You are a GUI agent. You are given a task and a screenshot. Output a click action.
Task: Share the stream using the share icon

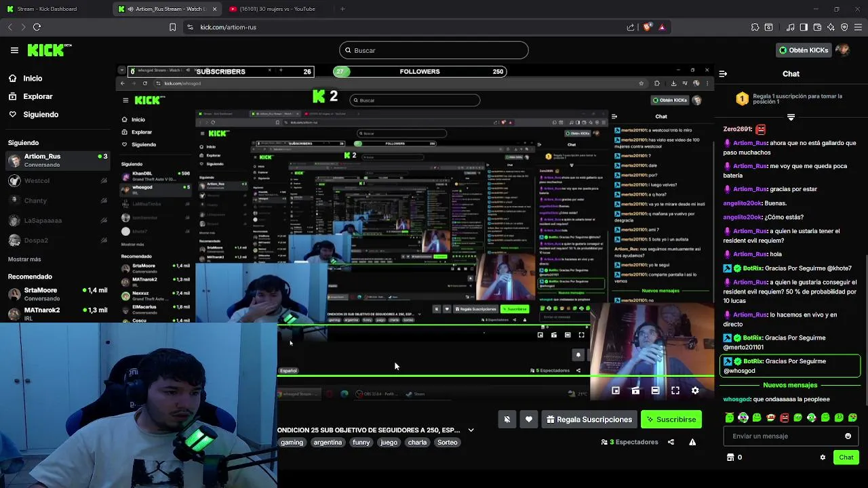(x=671, y=442)
